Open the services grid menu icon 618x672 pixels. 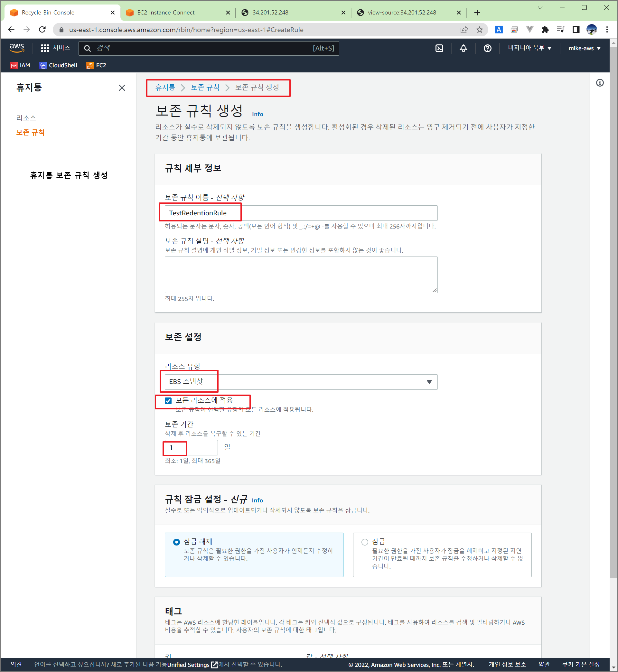[x=45, y=48]
